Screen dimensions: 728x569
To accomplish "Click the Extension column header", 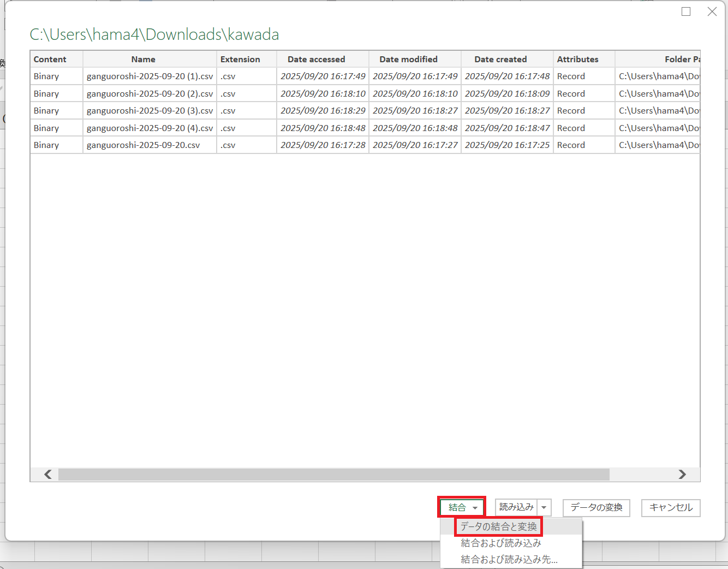I will click(x=240, y=59).
